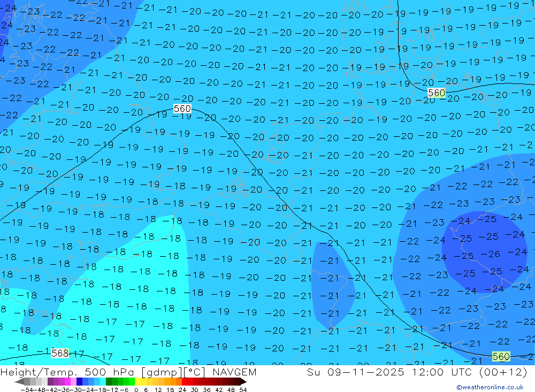Click the legend label '36'
535x392 pixels.
207,390
